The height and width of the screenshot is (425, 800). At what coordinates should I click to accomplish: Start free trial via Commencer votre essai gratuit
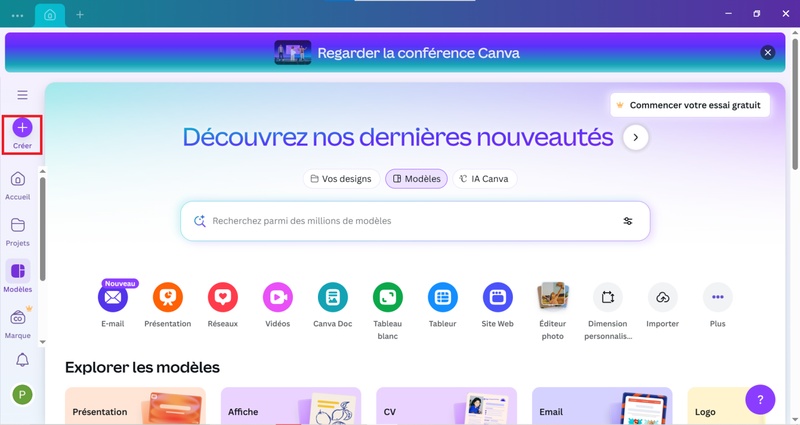pyautogui.click(x=690, y=105)
